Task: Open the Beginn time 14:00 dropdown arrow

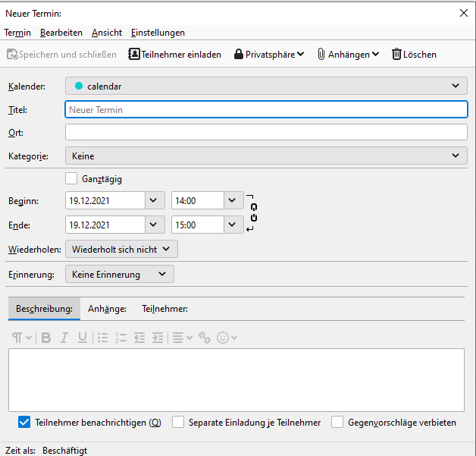Action: (233, 200)
